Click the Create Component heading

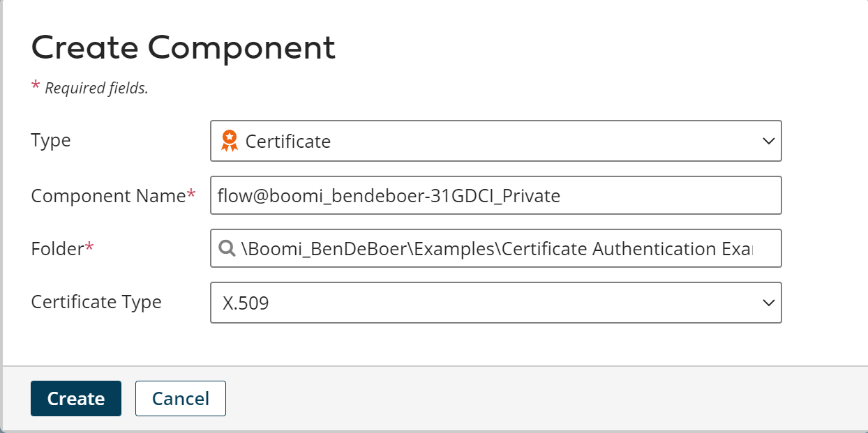(x=183, y=47)
